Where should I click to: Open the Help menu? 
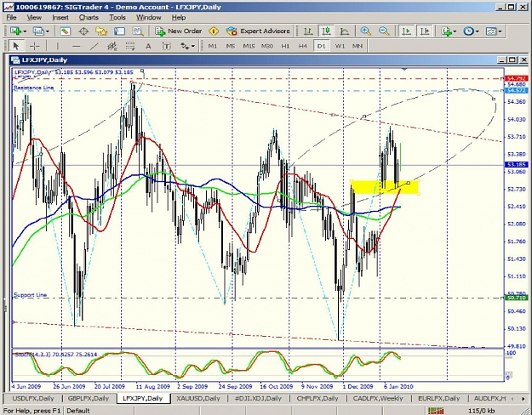coord(179,18)
